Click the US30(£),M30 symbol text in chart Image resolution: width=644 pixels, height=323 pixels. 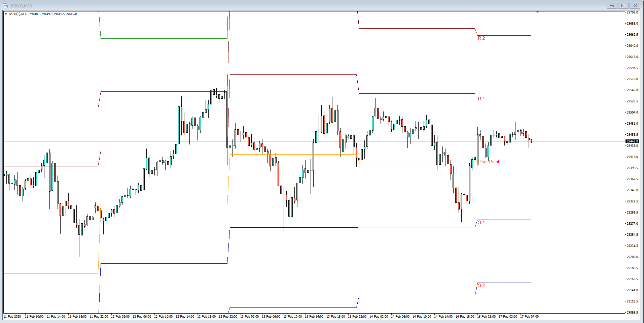coord(18,14)
